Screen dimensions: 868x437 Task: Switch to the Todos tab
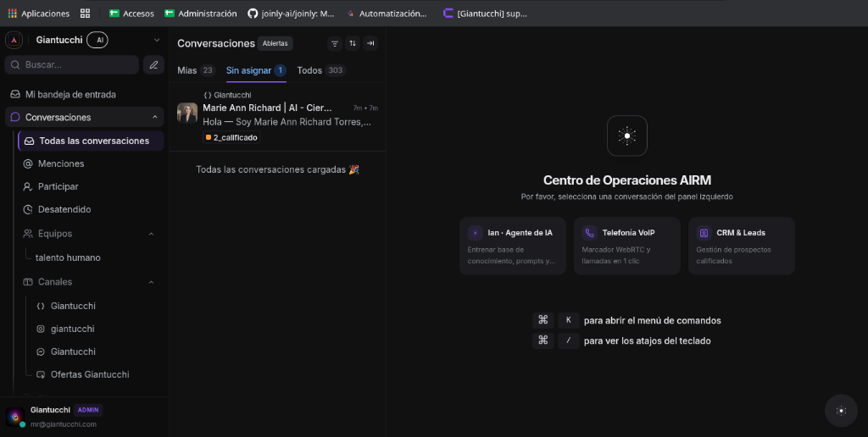pyautogui.click(x=321, y=70)
